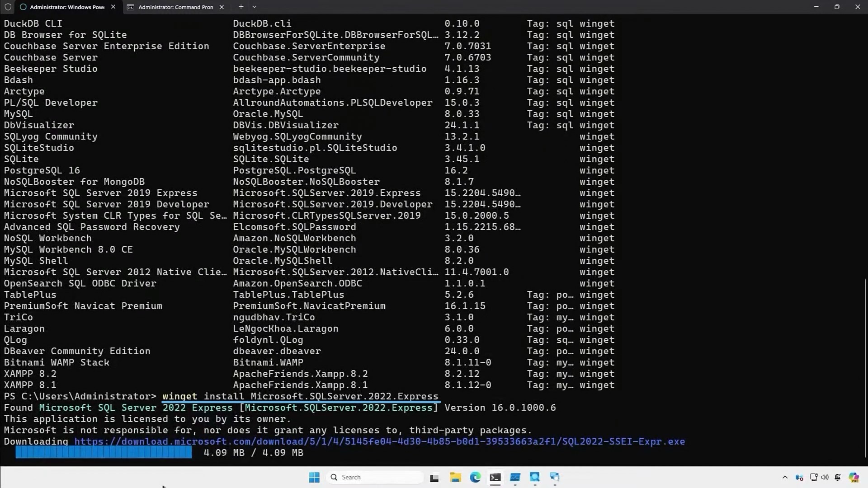This screenshot has width=868, height=488.
Task: Open Copilot preview from the taskbar
Action: [x=854, y=477]
